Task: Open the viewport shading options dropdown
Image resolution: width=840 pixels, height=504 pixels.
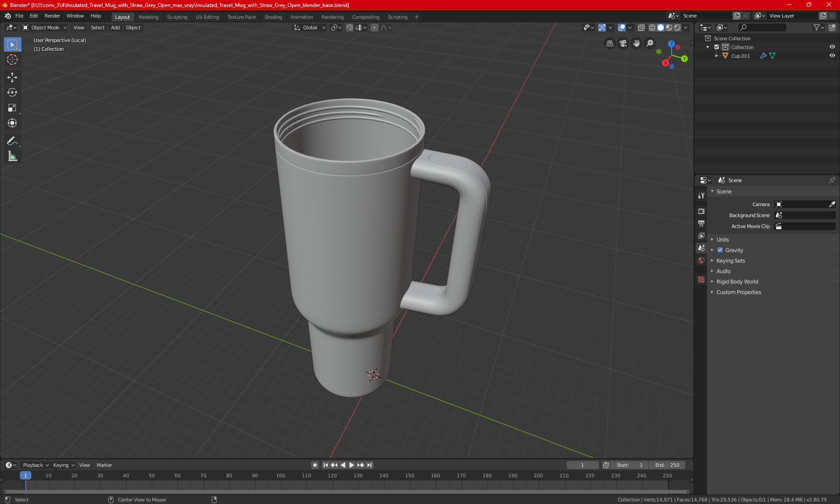Action: pos(686,28)
